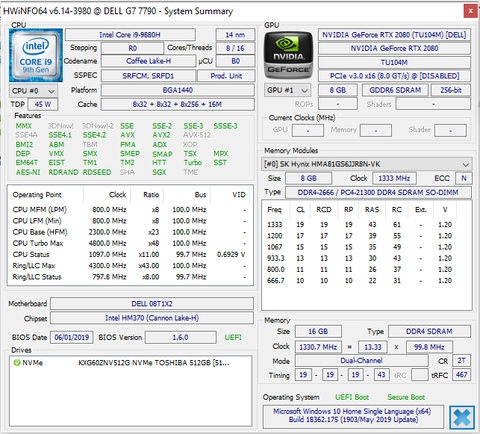Open the CPU #0 selector dropdown

pos(33,91)
